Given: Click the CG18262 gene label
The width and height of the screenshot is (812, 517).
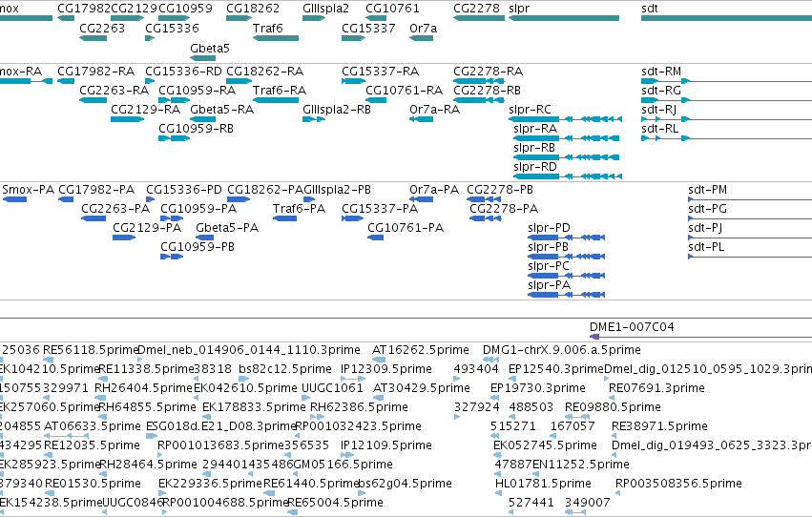Looking at the screenshot, I should [253, 9].
